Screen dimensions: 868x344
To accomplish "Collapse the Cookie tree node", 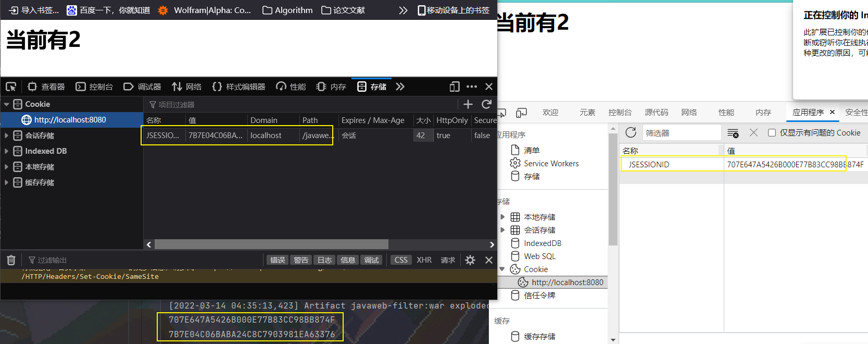I will [x=6, y=104].
